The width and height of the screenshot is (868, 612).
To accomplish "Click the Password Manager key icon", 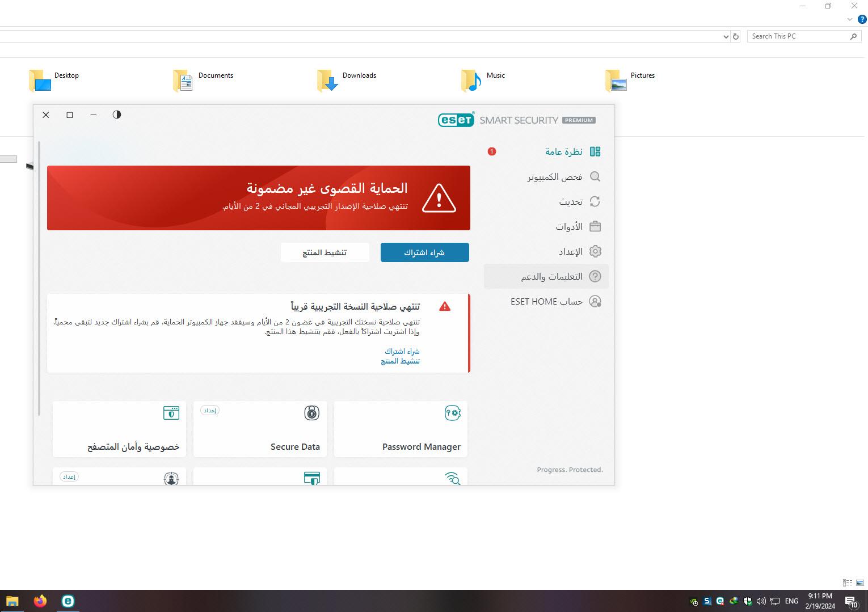I will coord(452,413).
